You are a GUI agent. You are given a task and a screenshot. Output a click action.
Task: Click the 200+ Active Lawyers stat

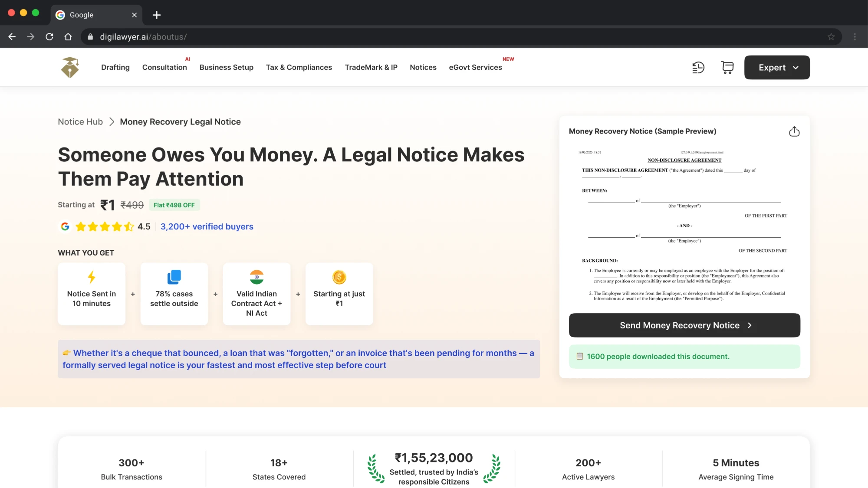pyautogui.click(x=588, y=469)
